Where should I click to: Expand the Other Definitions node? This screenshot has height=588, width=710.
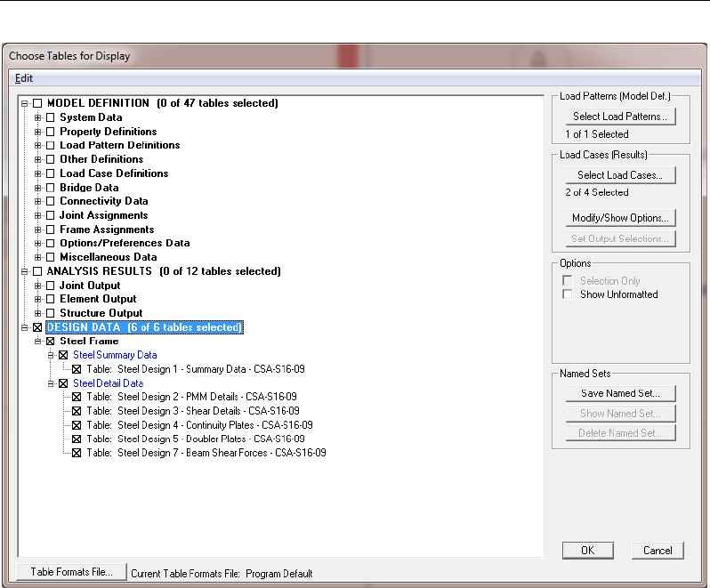point(37,159)
